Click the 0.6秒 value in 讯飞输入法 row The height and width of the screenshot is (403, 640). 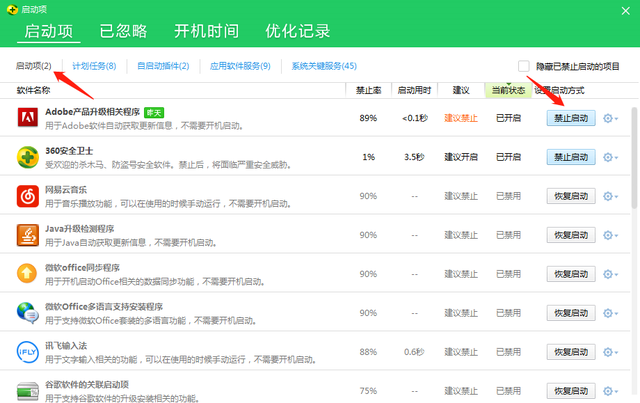(x=414, y=352)
